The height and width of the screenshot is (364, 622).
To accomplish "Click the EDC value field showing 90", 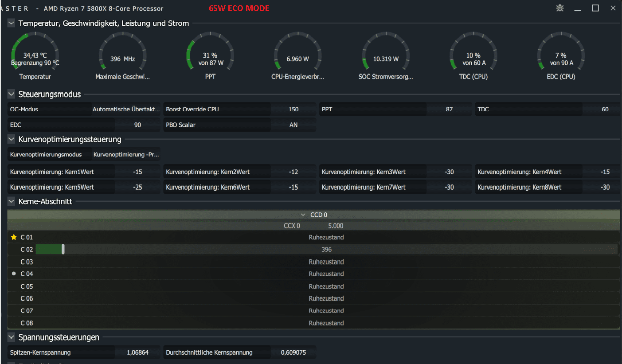I will point(137,125).
